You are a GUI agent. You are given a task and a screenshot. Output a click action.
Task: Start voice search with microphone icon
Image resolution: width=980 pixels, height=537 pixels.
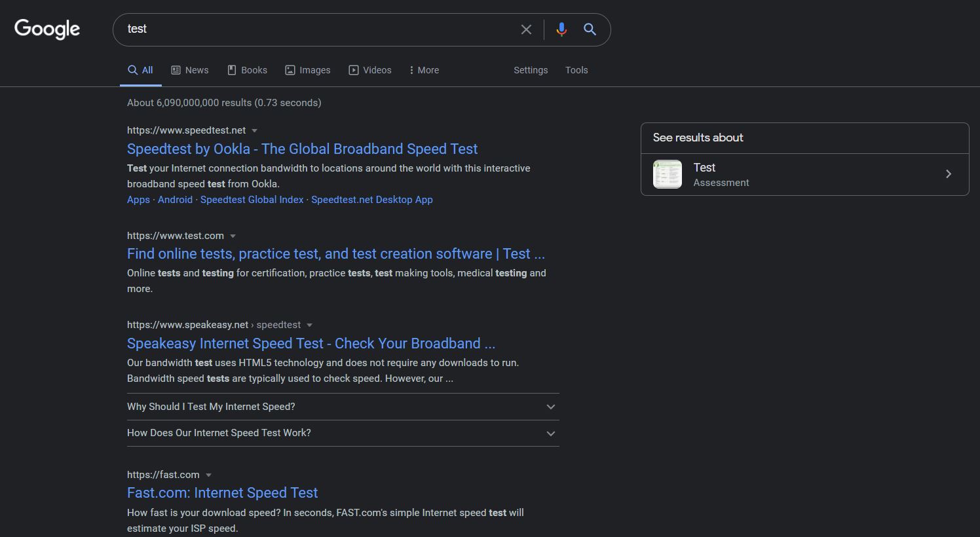point(561,29)
